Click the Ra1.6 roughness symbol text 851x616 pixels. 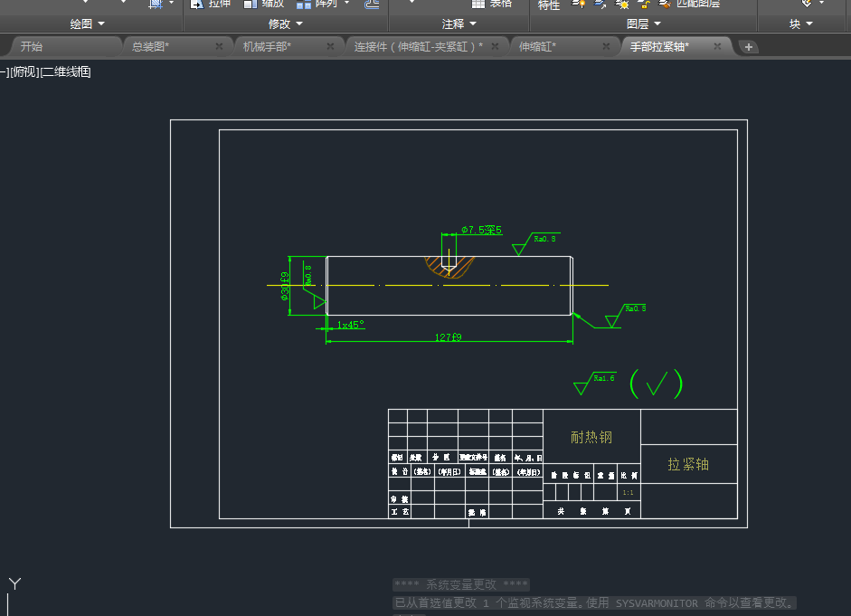[x=604, y=378]
